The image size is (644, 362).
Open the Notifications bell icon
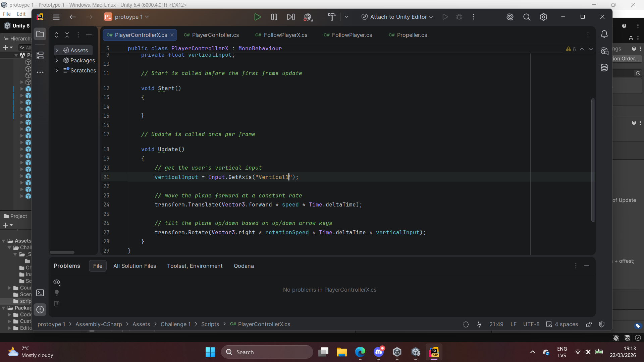604,34
